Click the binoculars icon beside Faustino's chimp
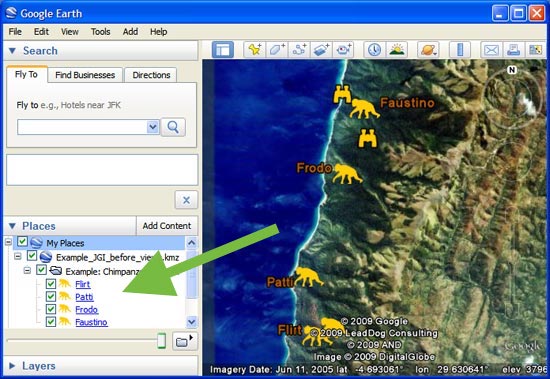This screenshot has width=550, height=379. pos(342,94)
